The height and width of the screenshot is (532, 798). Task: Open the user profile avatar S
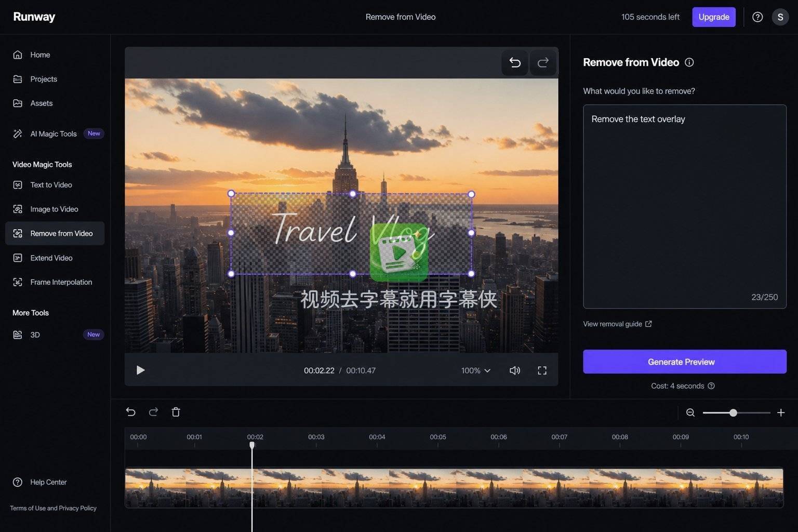coord(780,17)
